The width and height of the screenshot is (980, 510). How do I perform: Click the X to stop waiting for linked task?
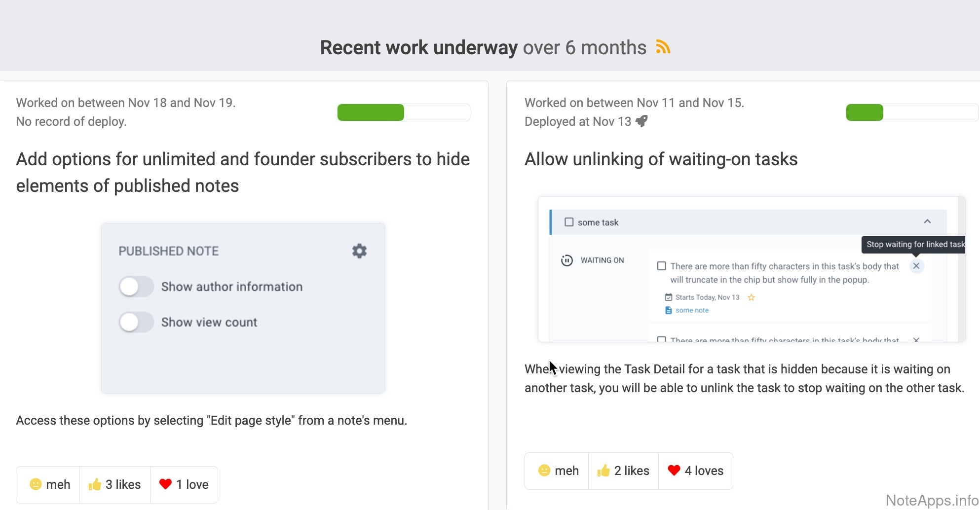[x=916, y=266]
